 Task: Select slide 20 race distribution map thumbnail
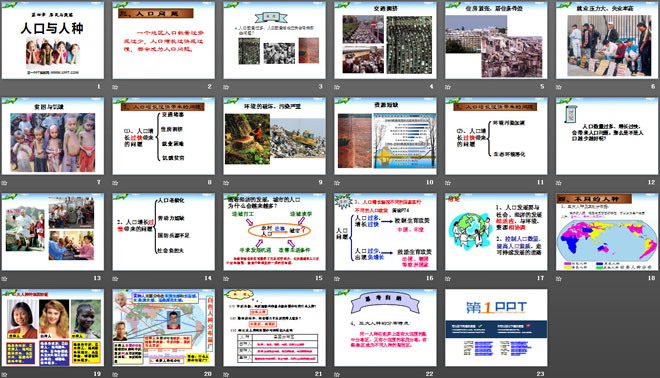click(x=163, y=327)
